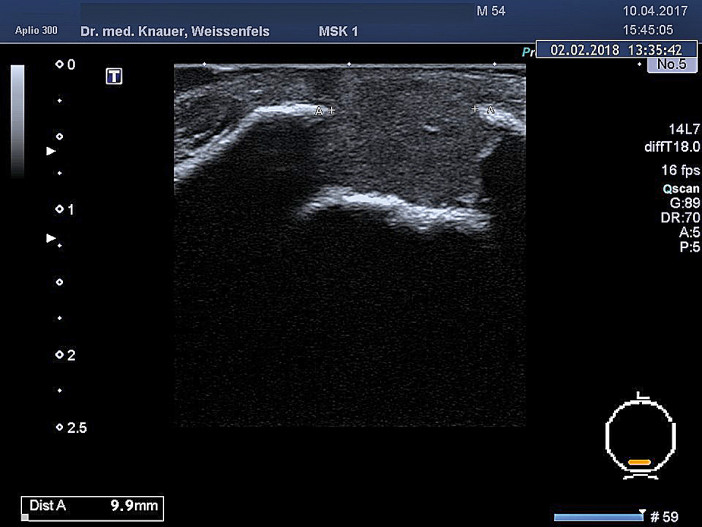This screenshot has height=527, width=702.
Task: Click the 0 depth scale marker
Action: 65,64
